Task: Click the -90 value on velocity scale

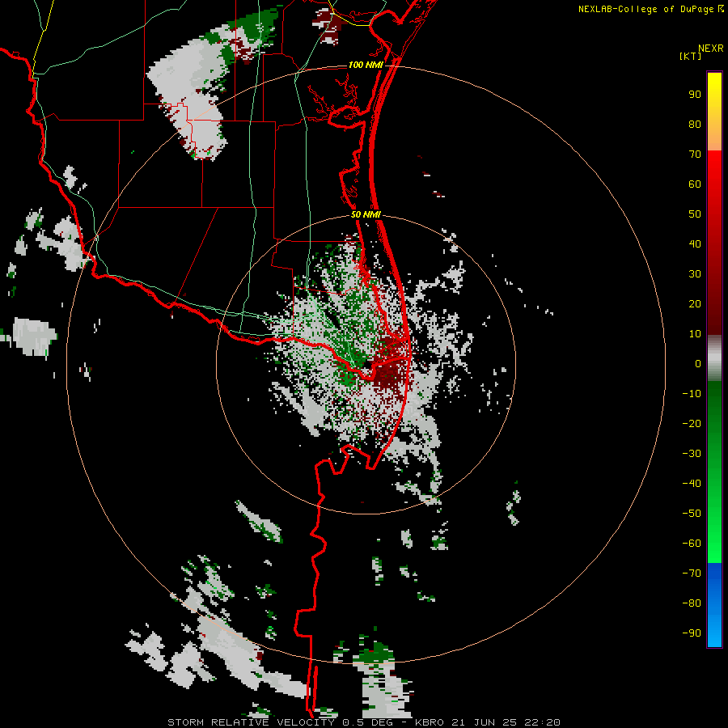Action: 692,633
